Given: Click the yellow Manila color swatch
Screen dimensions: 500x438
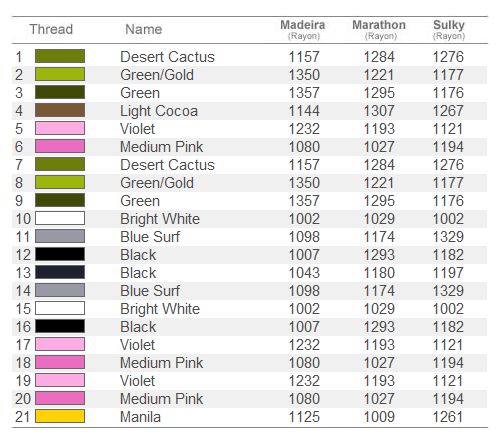Looking at the screenshot, I should click(60, 416).
